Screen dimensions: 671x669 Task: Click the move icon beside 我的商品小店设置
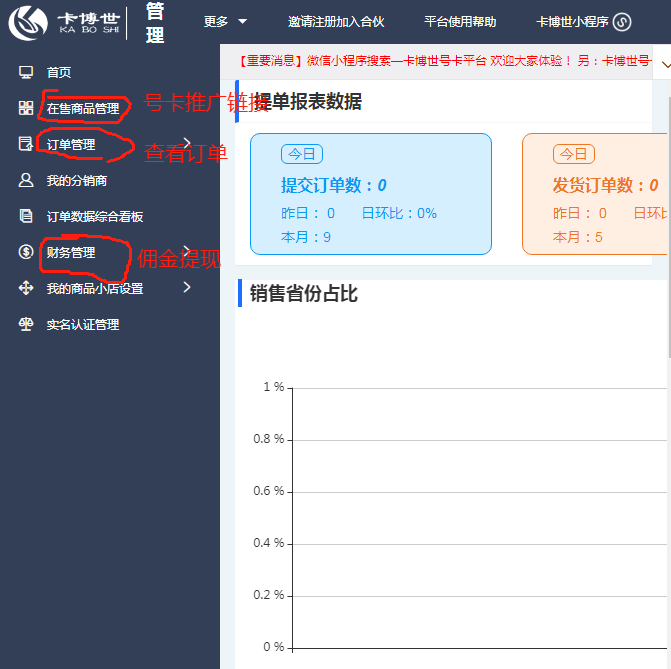pos(26,288)
